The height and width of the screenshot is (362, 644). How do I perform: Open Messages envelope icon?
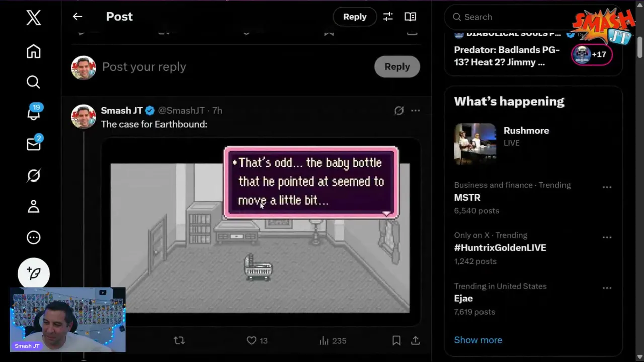pyautogui.click(x=33, y=144)
